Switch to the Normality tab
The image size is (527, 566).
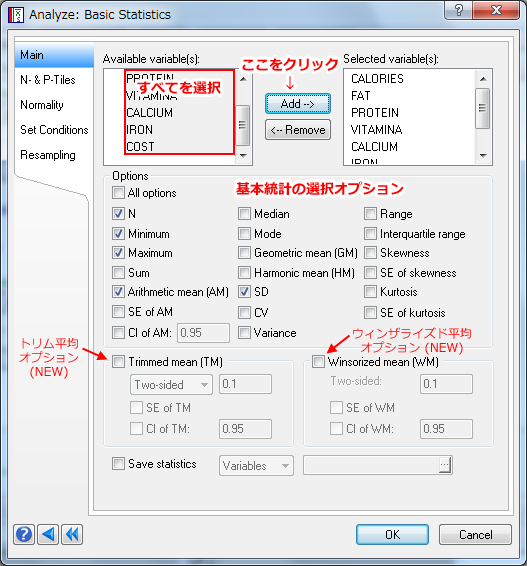[x=42, y=105]
